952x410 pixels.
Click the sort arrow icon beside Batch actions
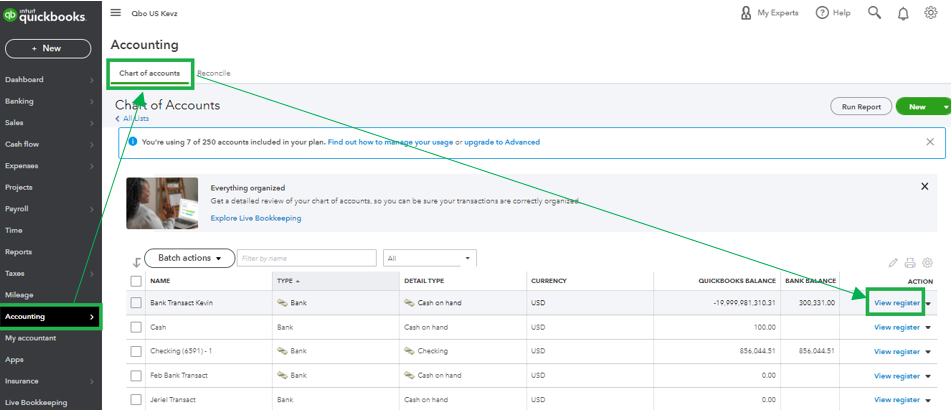137,262
